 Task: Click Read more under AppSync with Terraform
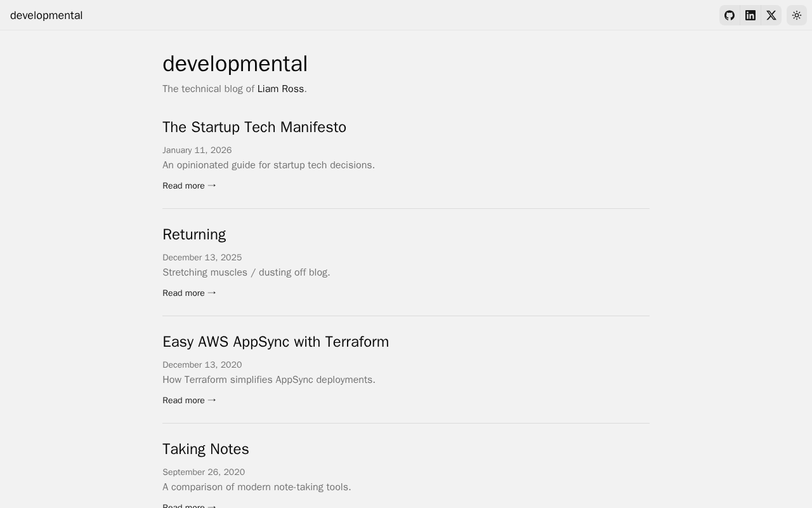[189, 400]
